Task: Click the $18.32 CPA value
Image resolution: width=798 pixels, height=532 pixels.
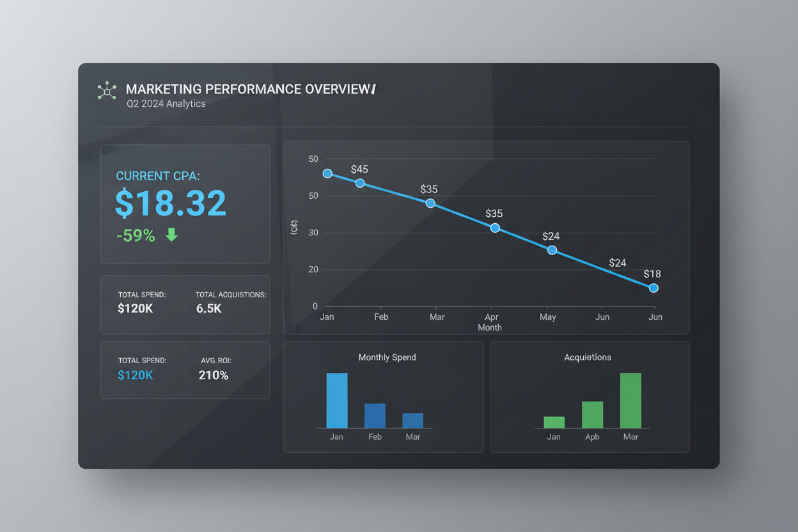Action: coord(170,203)
